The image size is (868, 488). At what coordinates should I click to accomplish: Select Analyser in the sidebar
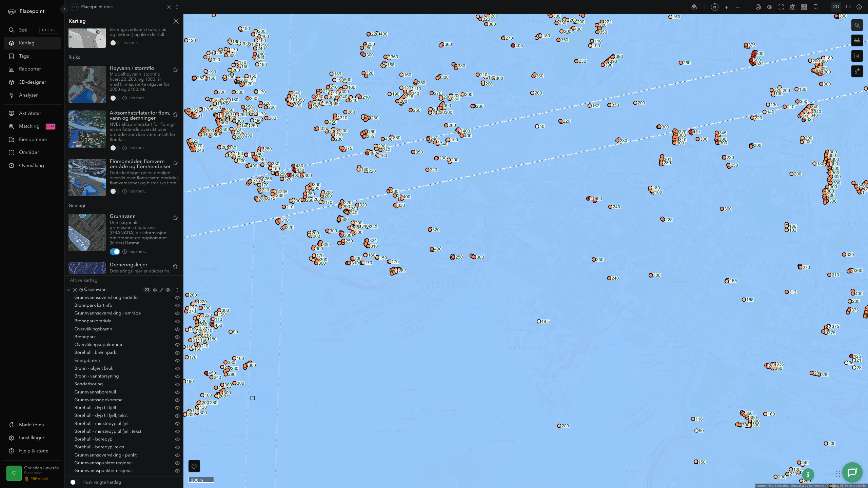click(x=32, y=95)
